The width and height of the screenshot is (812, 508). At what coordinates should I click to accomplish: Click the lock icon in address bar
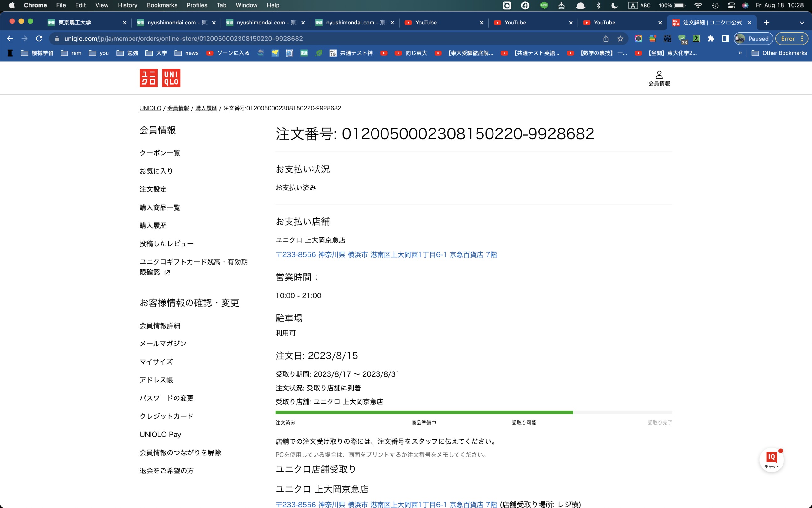(x=57, y=39)
